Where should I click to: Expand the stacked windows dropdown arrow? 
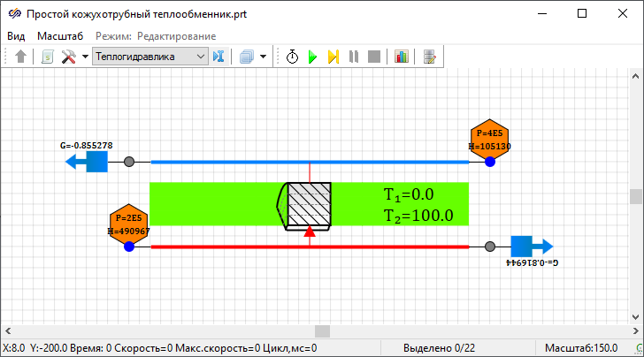pos(264,57)
